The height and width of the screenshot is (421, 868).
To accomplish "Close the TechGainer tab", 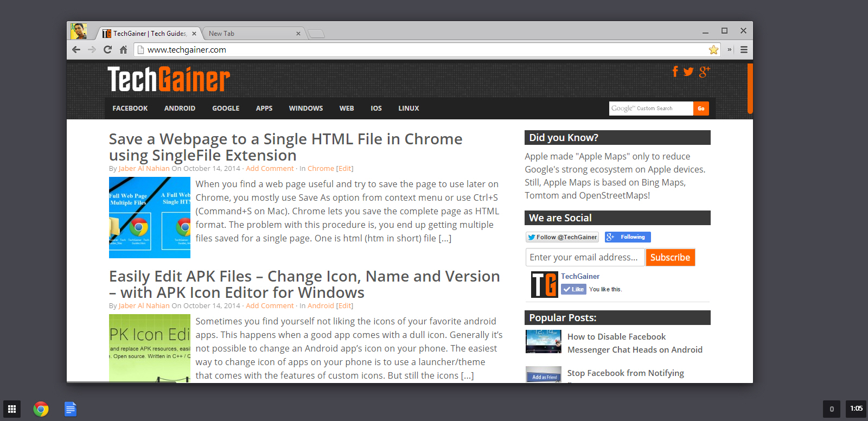I will pos(194,34).
